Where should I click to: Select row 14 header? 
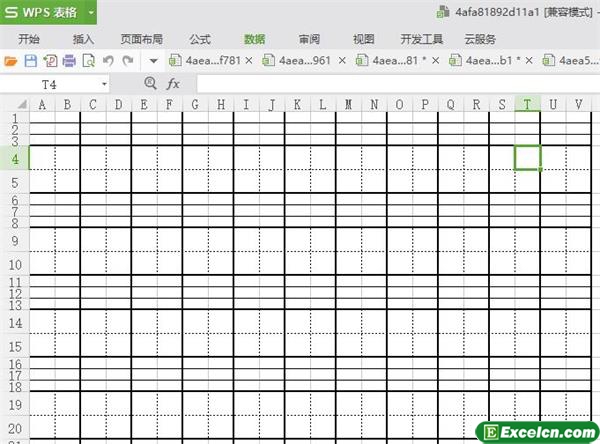[x=15, y=322]
